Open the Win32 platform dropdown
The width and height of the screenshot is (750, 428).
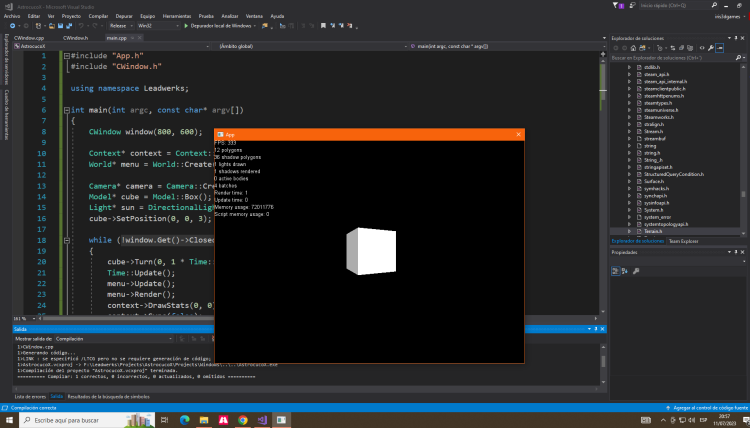click(156, 26)
